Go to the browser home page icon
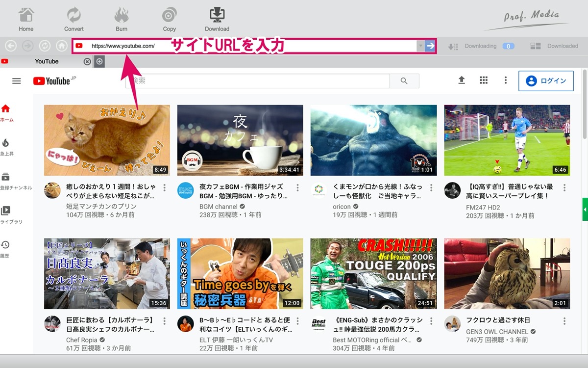Viewport: 588px width, 368px height. (62, 46)
